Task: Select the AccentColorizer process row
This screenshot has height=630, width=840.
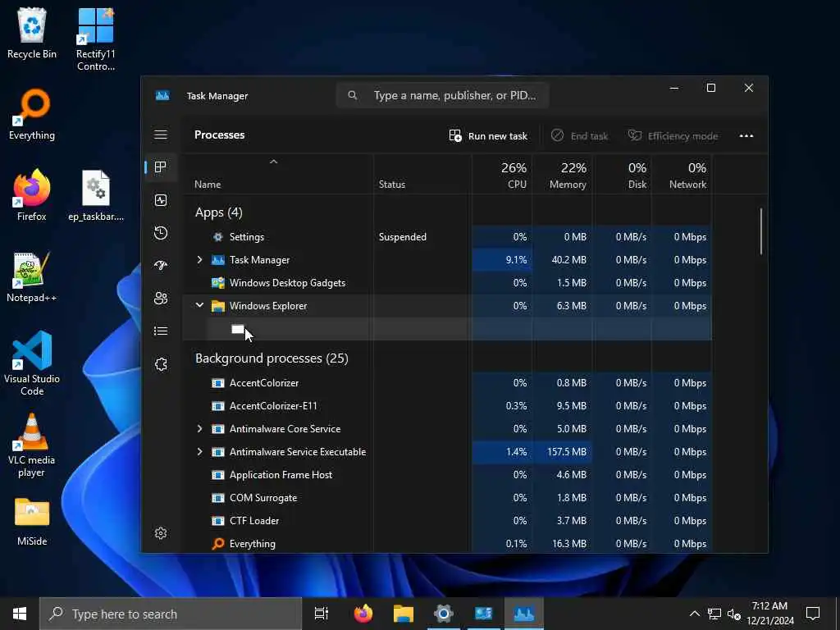Action: [x=447, y=383]
